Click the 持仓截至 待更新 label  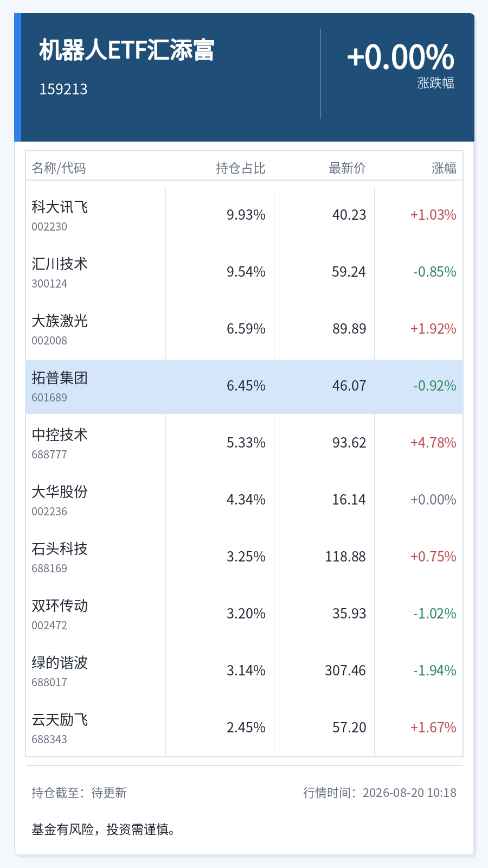point(79,793)
